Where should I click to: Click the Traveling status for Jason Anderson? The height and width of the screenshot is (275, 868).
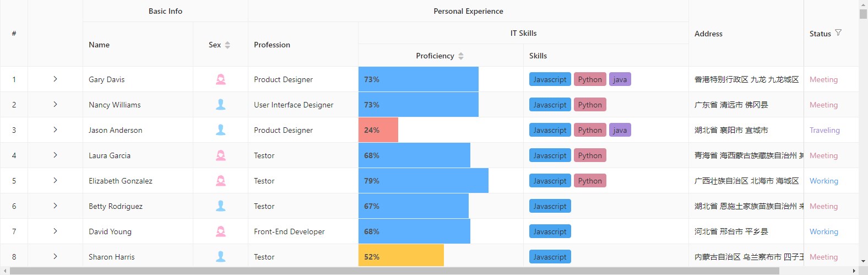[x=824, y=130]
